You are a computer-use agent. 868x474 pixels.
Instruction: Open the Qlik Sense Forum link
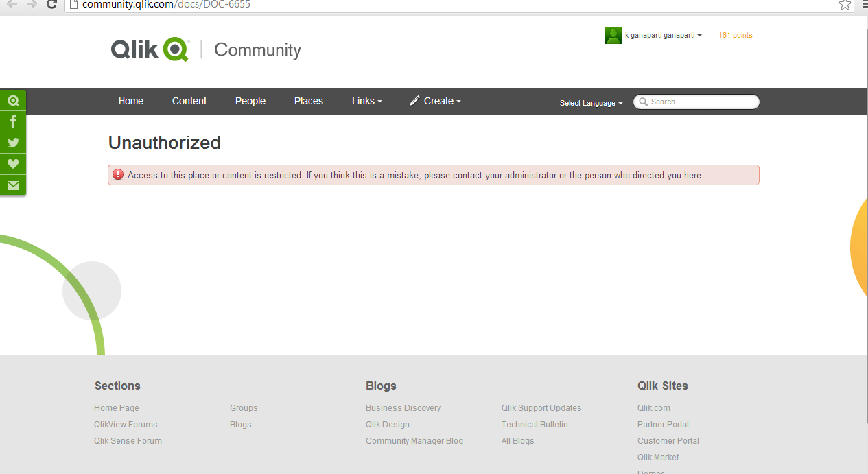128,441
